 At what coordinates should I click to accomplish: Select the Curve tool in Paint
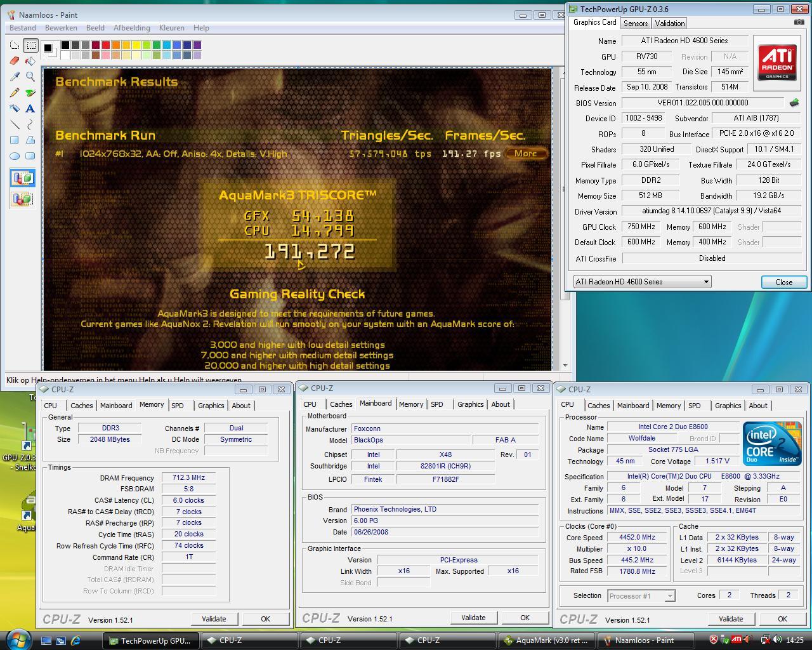click(x=30, y=124)
